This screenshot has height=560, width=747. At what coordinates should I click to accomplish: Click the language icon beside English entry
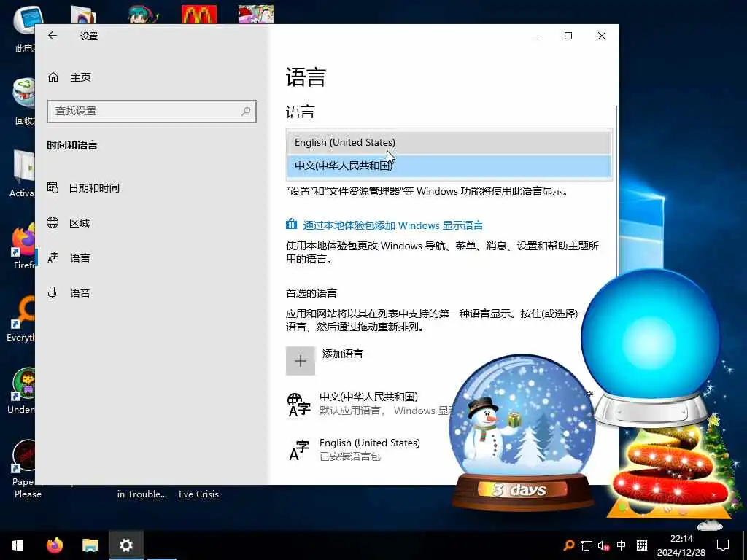point(299,451)
